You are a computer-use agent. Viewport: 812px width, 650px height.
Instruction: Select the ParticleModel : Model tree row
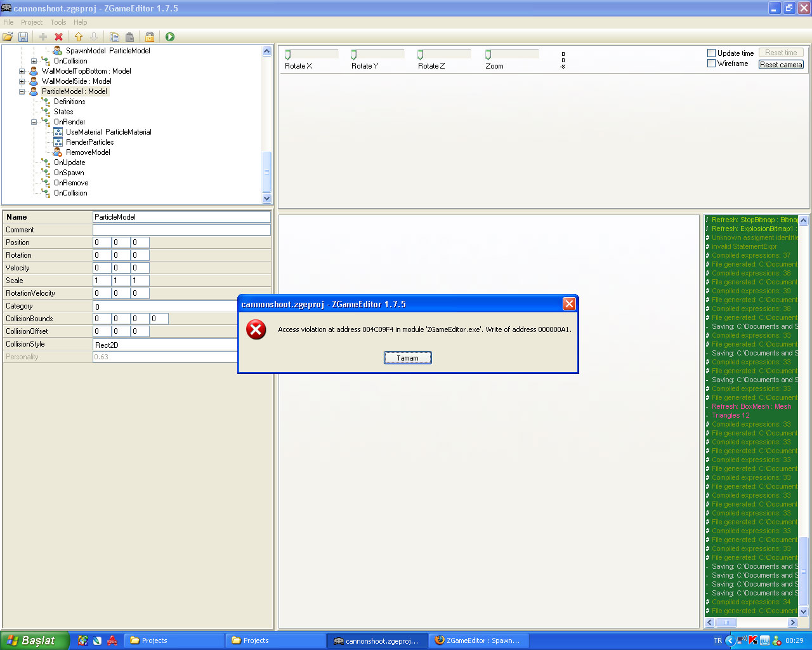[x=74, y=91]
